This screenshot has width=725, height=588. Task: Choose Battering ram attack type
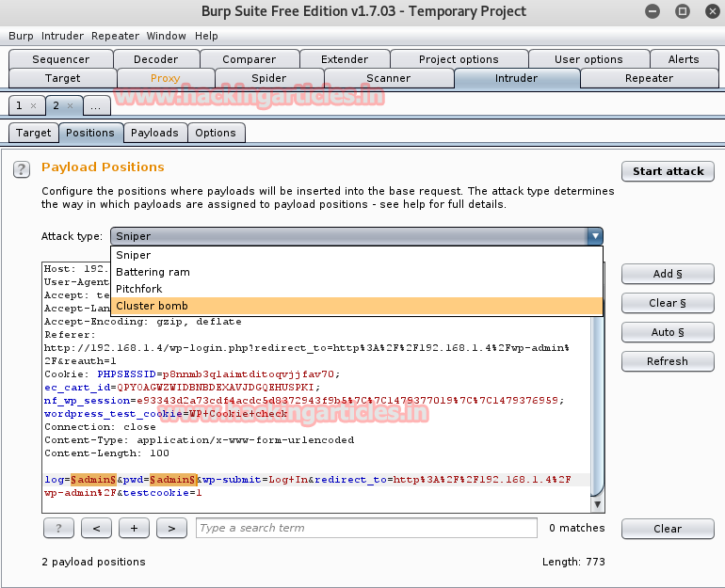357,272
